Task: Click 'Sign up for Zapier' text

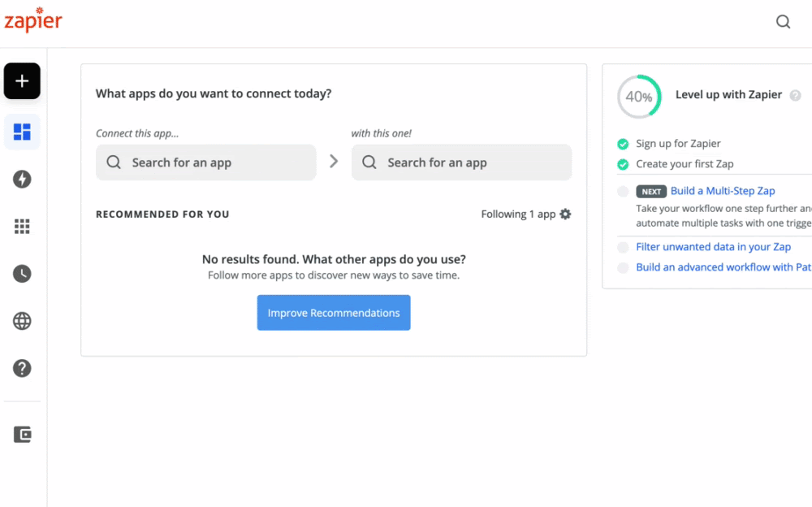Action: (678, 144)
